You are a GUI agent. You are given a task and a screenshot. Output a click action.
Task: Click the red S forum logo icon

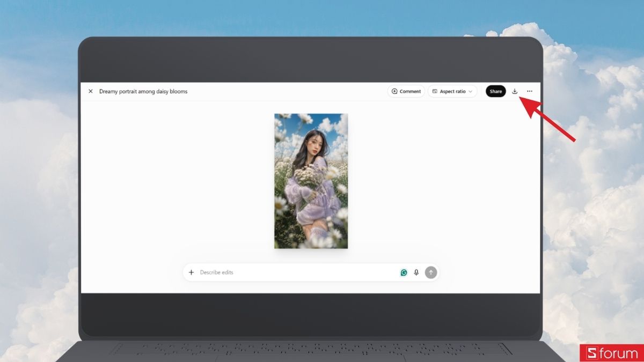point(592,353)
